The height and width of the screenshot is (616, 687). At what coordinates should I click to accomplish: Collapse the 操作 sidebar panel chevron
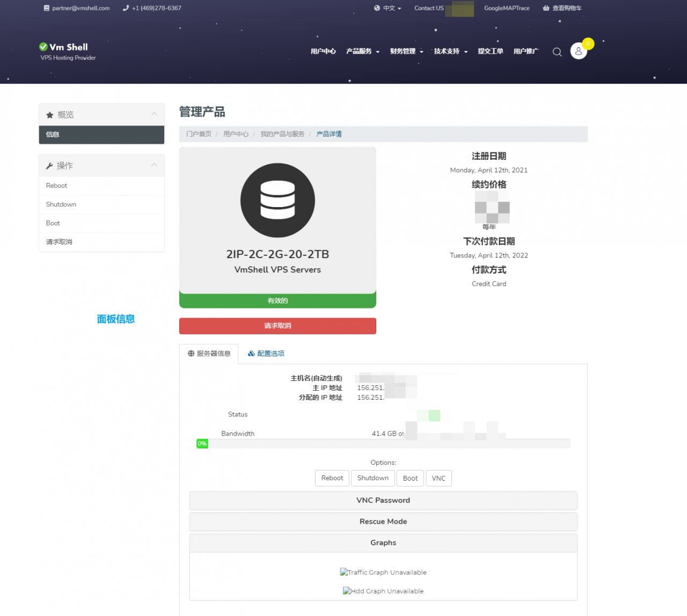click(154, 165)
